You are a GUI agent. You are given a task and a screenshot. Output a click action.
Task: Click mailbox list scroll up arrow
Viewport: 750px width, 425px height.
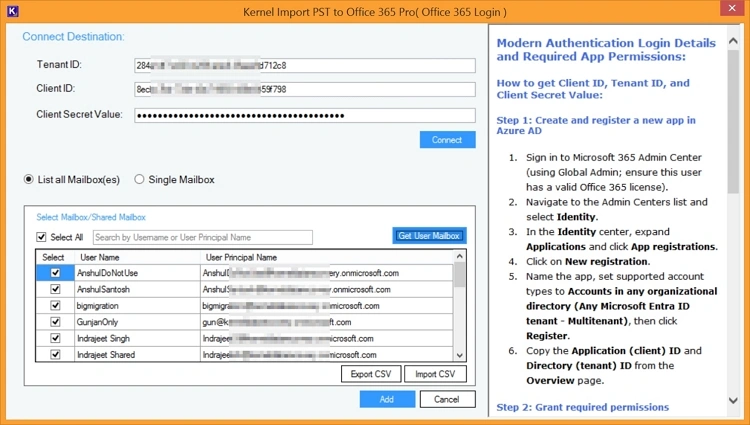pos(460,256)
